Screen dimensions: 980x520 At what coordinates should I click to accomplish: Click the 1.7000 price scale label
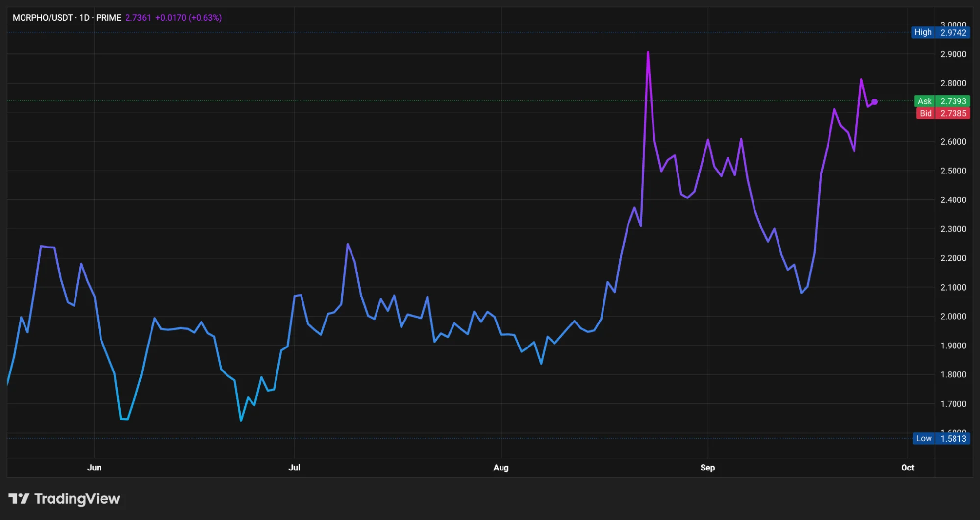[953, 404]
